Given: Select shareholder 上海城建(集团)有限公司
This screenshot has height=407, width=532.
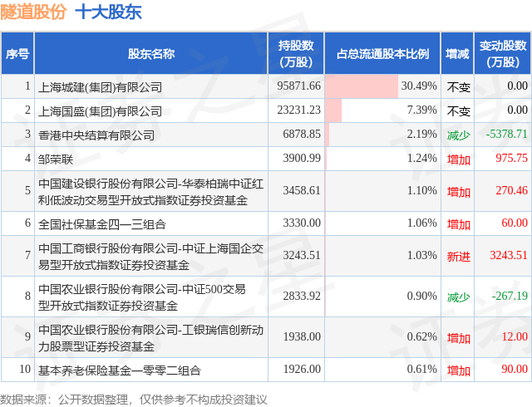Looking at the screenshot, I should (x=100, y=87).
